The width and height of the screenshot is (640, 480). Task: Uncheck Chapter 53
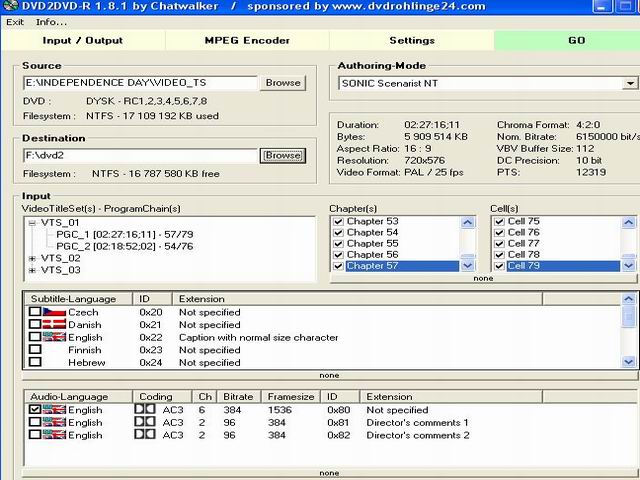[x=338, y=222]
